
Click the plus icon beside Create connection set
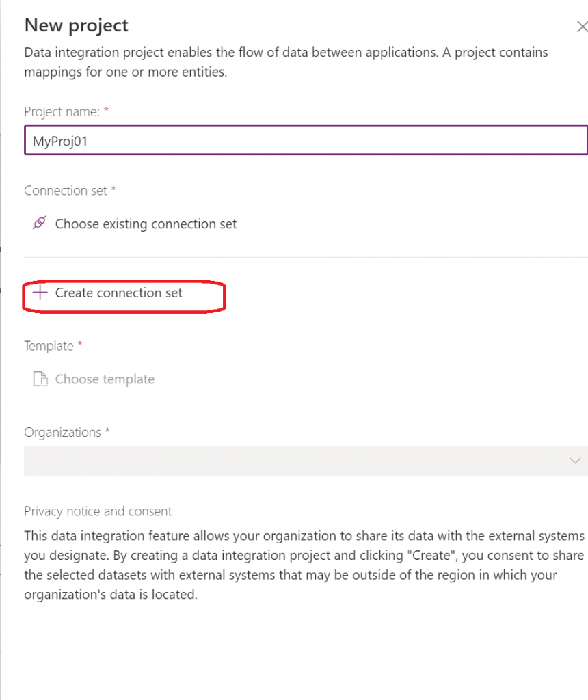click(x=40, y=293)
